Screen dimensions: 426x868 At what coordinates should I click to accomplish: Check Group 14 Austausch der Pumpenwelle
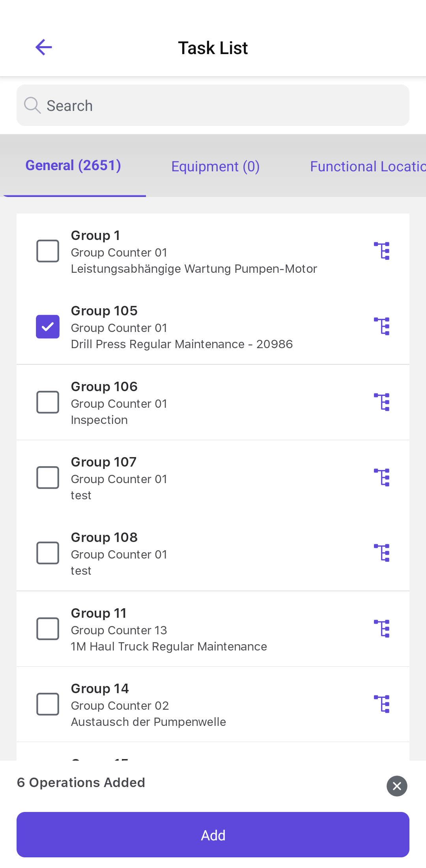[48, 704]
